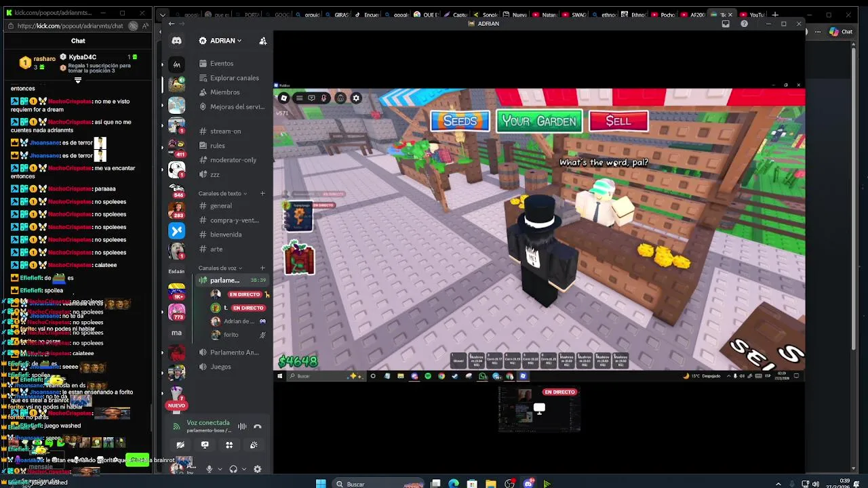Open Roblox chat bubble icon
This screenshot has height=488, width=868.
click(311, 98)
